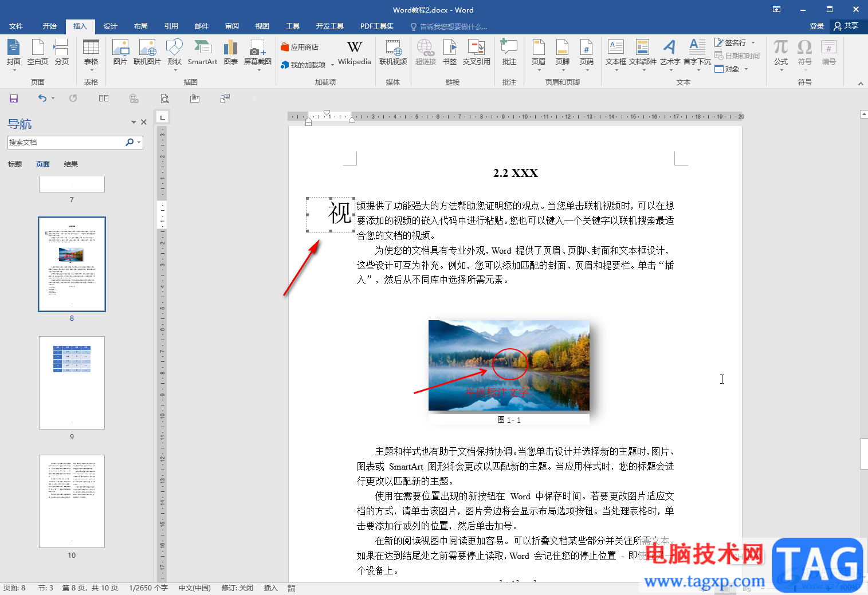The width and height of the screenshot is (868, 595).
Task: Open the Shapes (形状) gallery
Action: 174,55
